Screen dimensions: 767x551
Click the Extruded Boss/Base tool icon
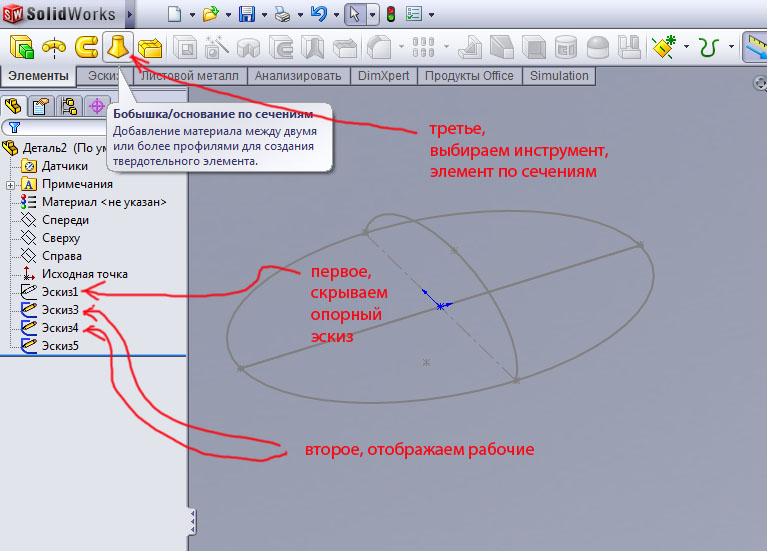click(20, 47)
